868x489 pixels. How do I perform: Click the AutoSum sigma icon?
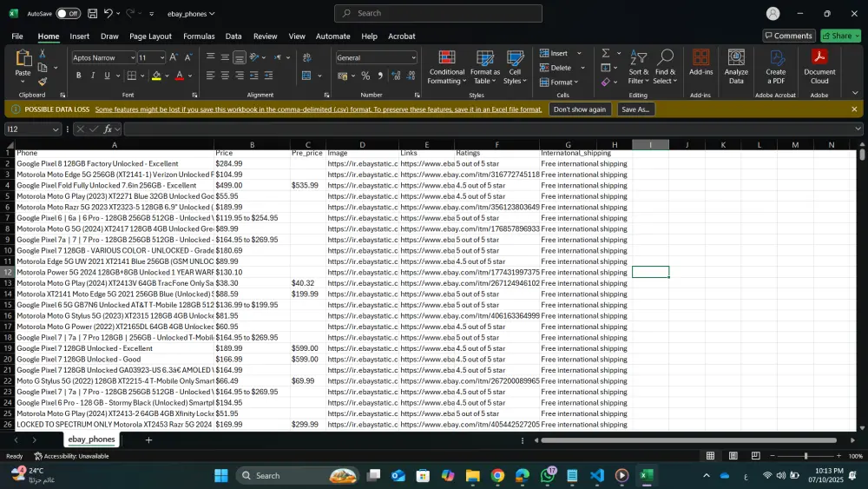pos(606,53)
